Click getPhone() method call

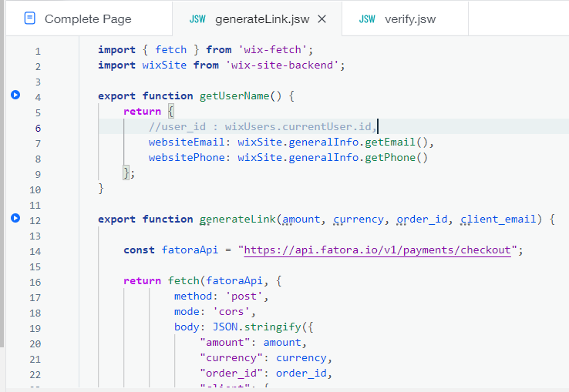click(396, 157)
